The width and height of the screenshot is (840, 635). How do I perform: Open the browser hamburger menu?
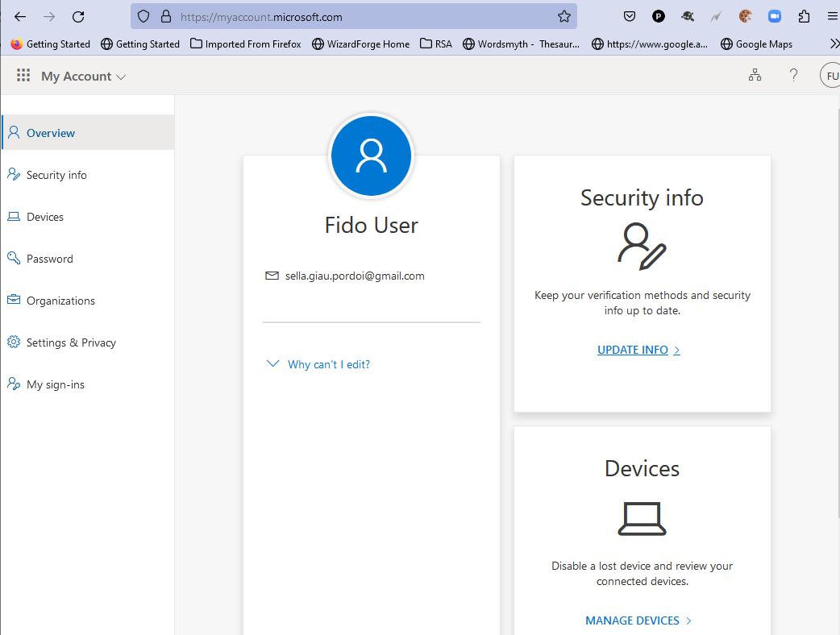point(833,17)
